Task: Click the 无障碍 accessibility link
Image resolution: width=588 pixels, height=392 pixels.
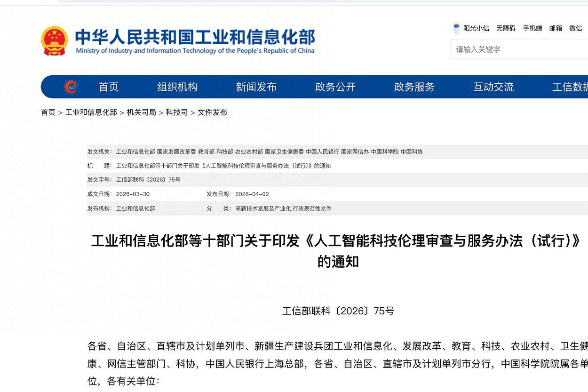Action: [x=506, y=28]
